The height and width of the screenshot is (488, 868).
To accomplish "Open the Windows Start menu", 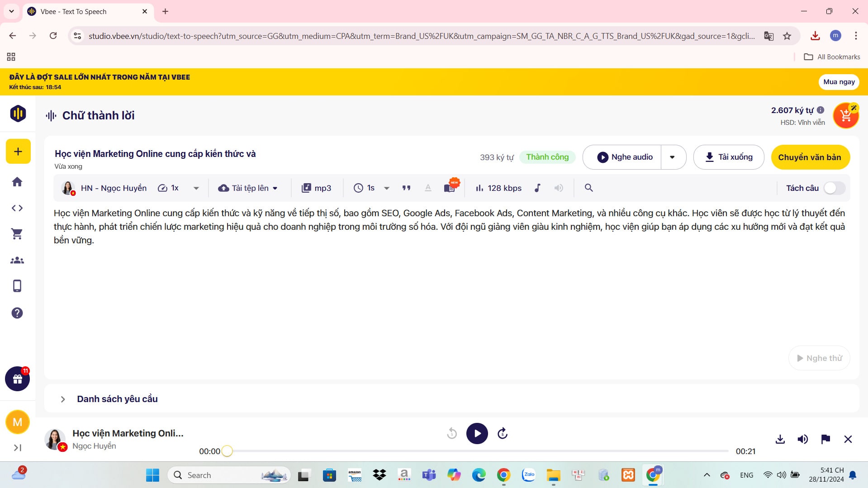I will [152, 475].
